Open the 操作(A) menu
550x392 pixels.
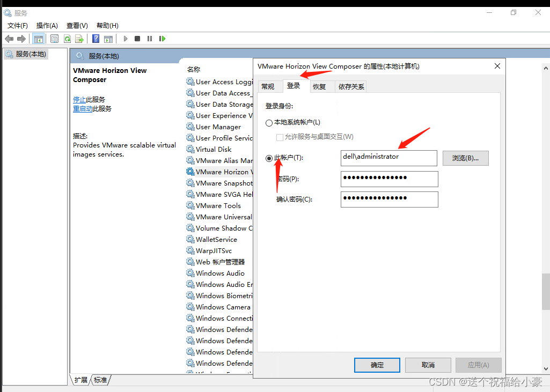click(47, 26)
